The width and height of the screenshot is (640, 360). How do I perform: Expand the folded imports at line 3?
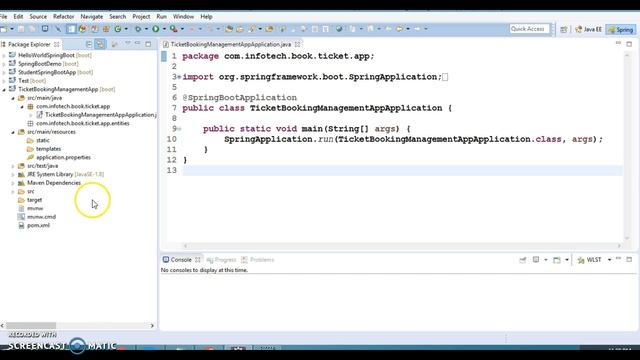click(179, 77)
